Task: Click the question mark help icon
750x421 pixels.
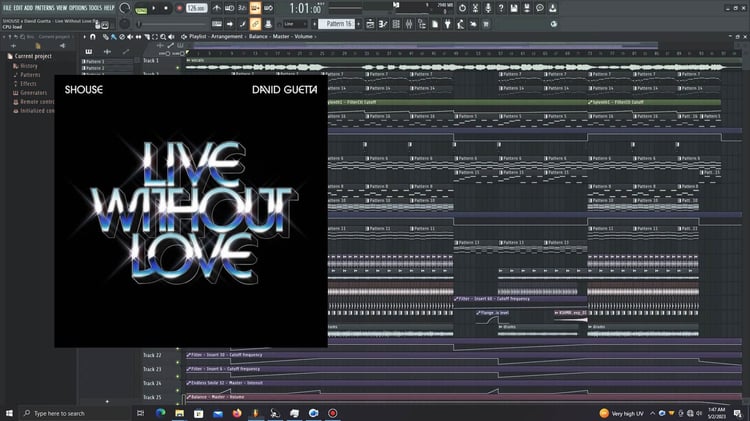Action: pyautogui.click(x=501, y=8)
